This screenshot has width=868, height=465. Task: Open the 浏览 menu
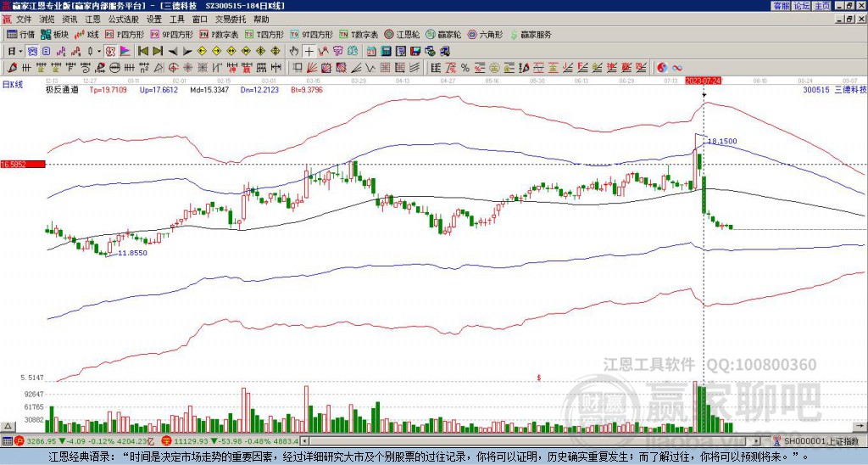click(x=47, y=20)
